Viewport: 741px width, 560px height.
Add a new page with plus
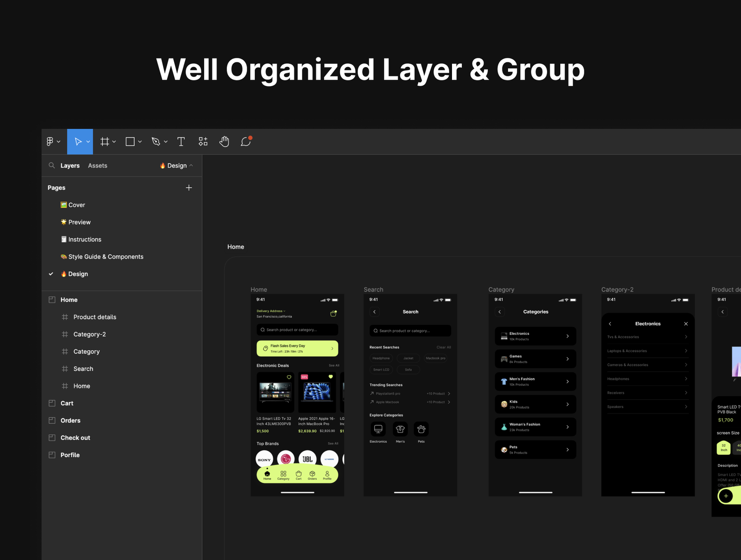(x=188, y=188)
